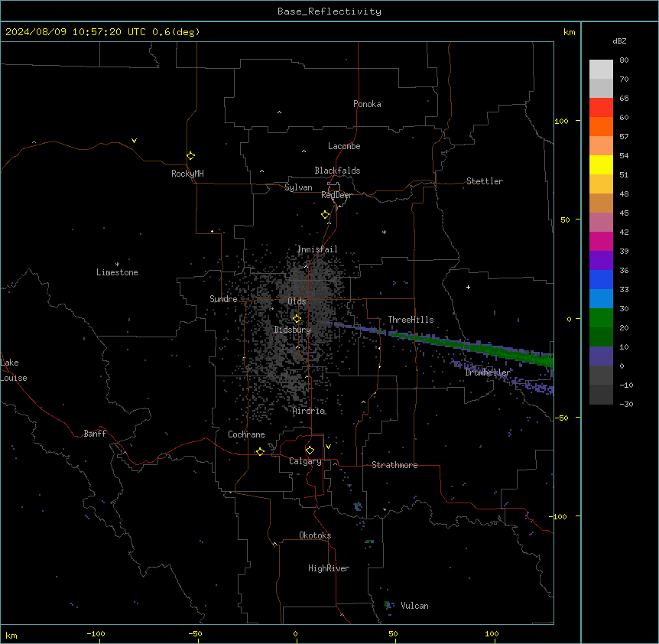
Task: Click the red 65 dBZ legend swatch
Action: pyautogui.click(x=601, y=108)
